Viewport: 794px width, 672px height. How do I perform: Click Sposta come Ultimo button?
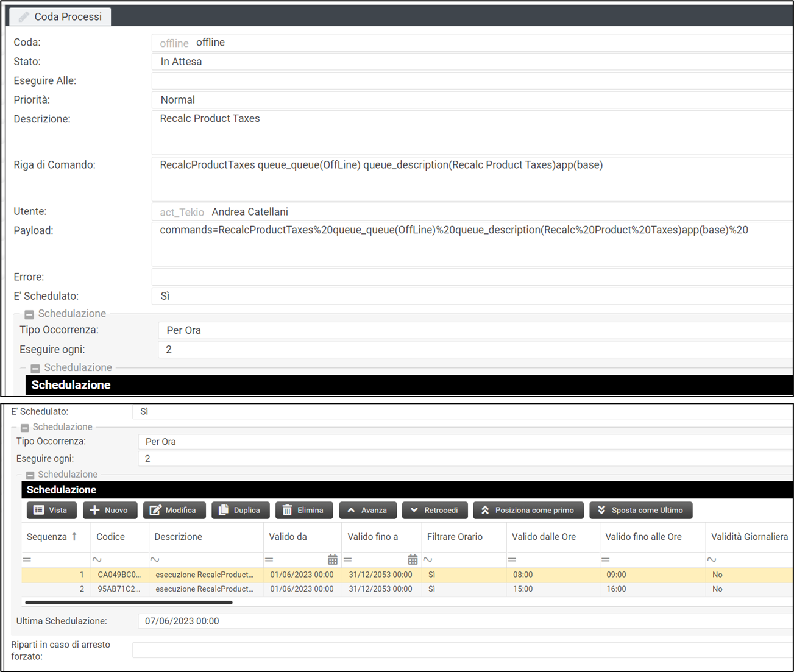tap(640, 510)
